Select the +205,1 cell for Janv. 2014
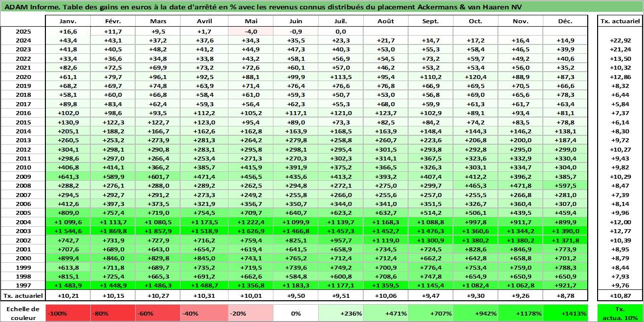 pyautogui.click(x=68, y=131)
